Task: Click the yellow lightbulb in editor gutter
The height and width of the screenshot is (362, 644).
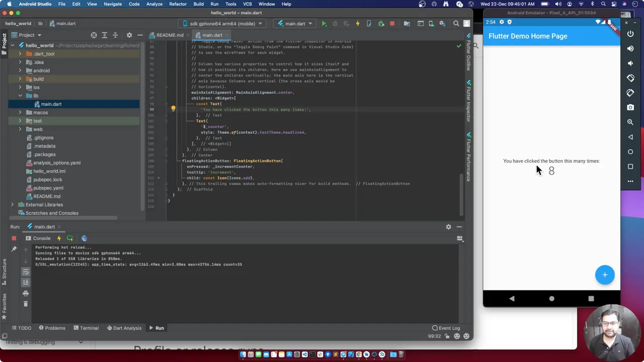Action: pos(173,109)
